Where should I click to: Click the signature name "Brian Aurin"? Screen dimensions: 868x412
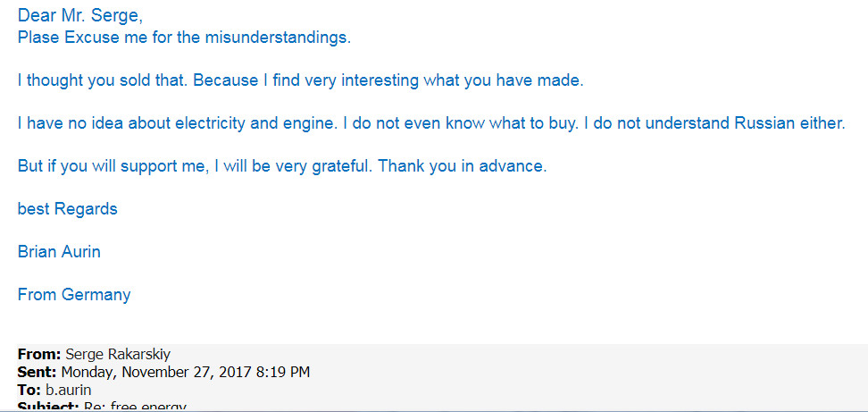click(59, 252)
